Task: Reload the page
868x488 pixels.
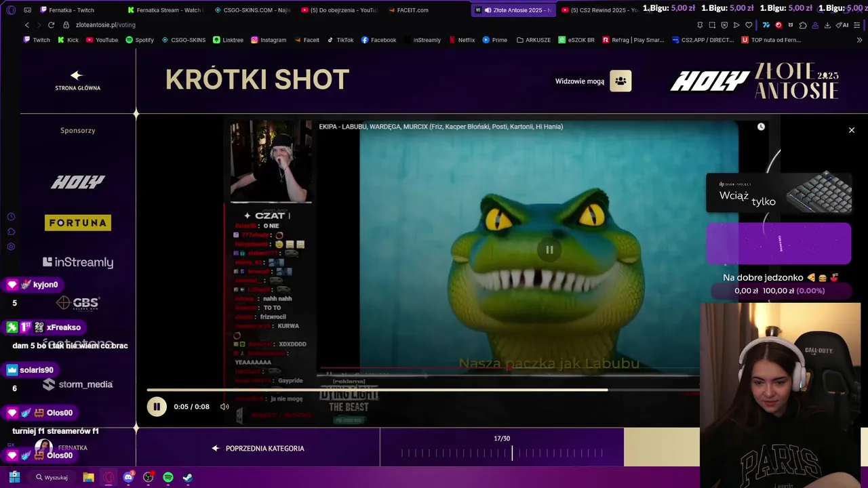Action: pyautogui.click(x=51, y=25)
